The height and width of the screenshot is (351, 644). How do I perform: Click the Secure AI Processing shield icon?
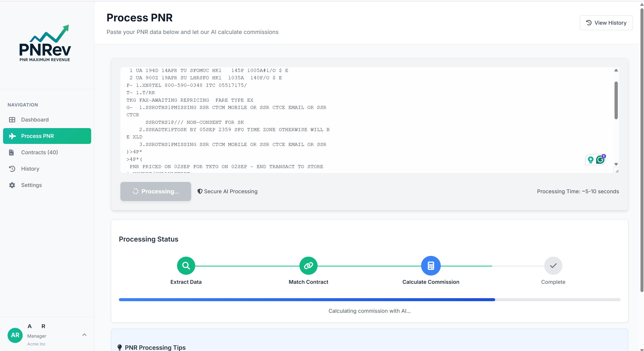coord(200,191)
